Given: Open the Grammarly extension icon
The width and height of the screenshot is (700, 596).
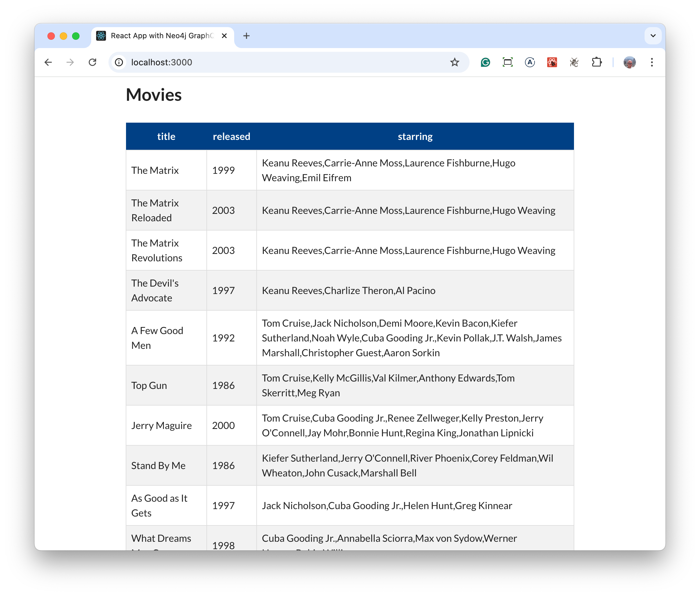Looking at the screenshot, I should [486, 62].
